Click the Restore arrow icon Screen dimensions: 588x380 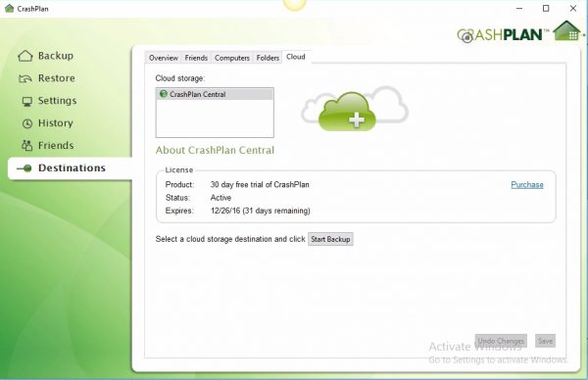pos(25,78)
